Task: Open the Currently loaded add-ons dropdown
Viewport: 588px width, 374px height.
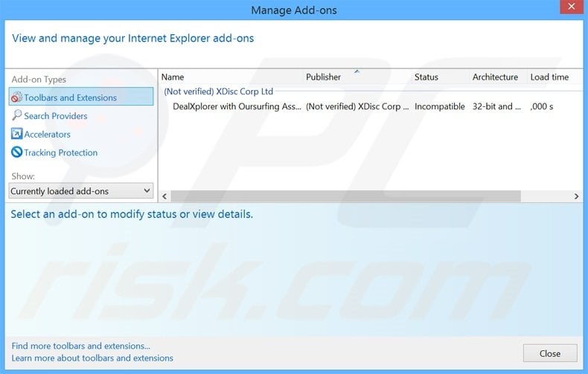Action: (81, 191)
